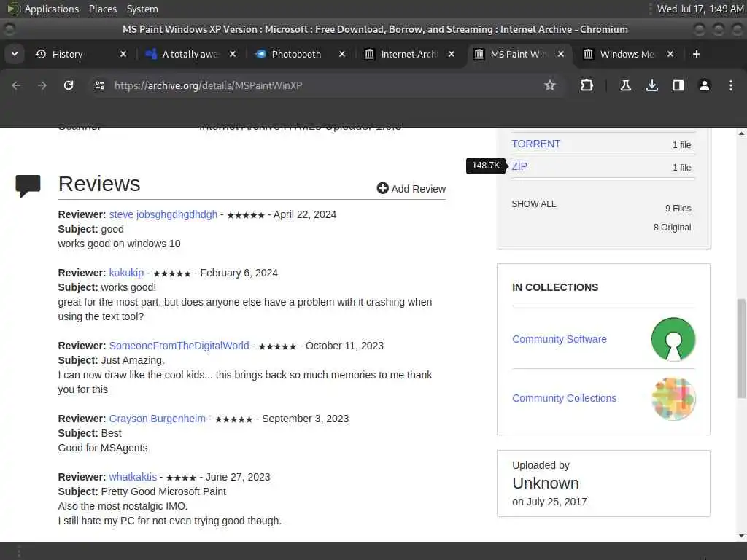Close the 'A totally awe' tab
The width and height of the screenshot is (747, 560).
click(x=233, y=54)
